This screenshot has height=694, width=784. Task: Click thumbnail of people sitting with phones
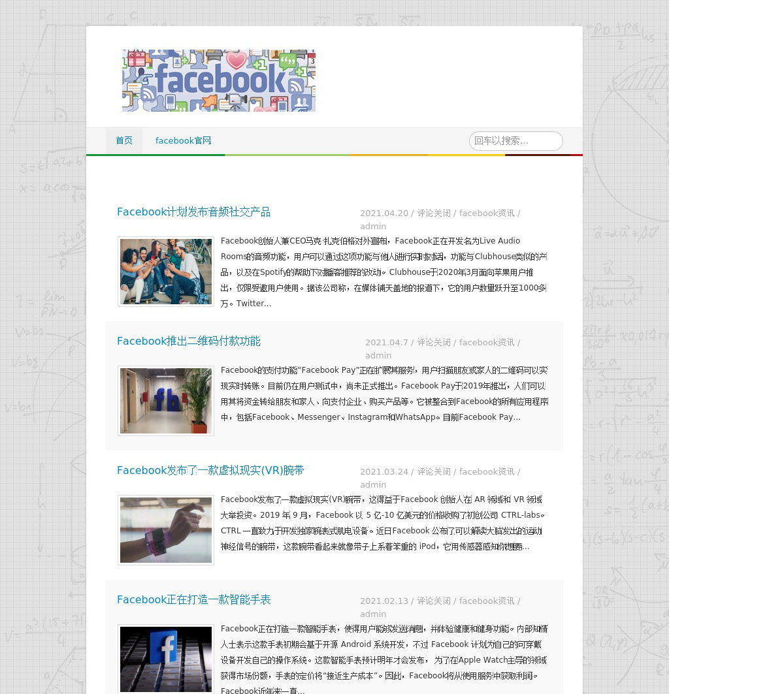click(166, 272)
